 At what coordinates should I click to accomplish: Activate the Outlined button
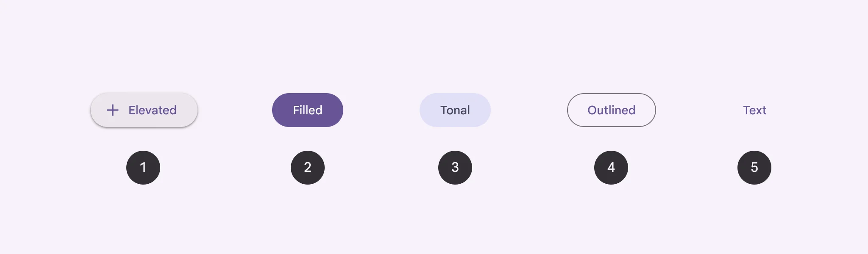pos(611,110)
